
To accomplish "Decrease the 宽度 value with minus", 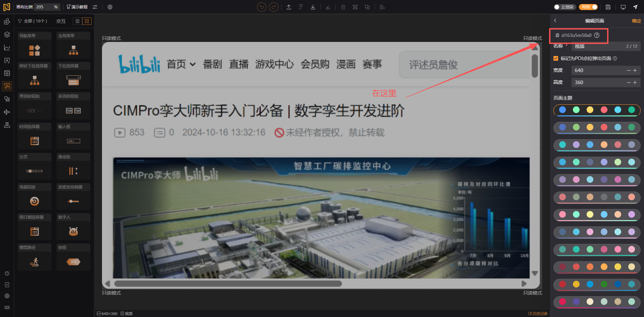I will (x=629, y=70).
